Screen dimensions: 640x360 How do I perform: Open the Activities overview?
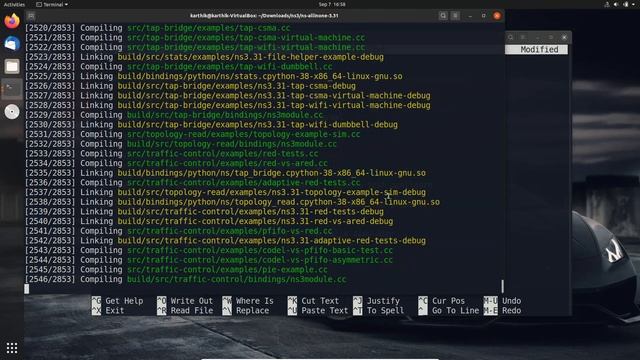[14, 4]
